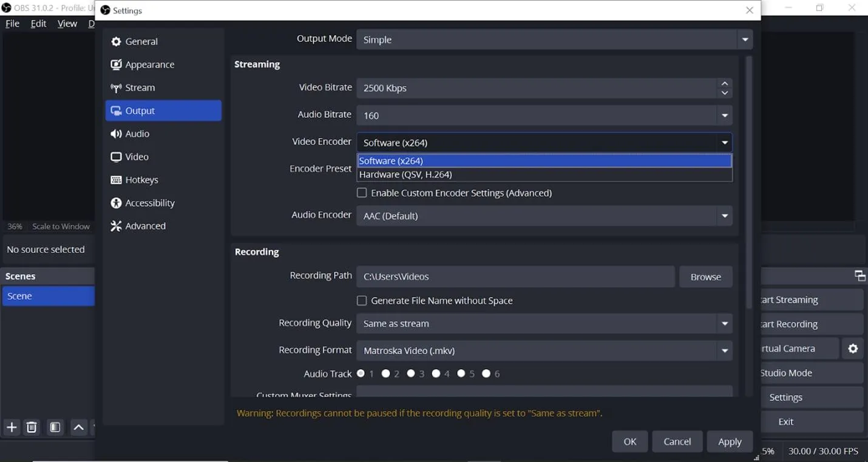Click the Apply button
The height and width of the screenshot is (462, 868).
[x=730, y=441]
